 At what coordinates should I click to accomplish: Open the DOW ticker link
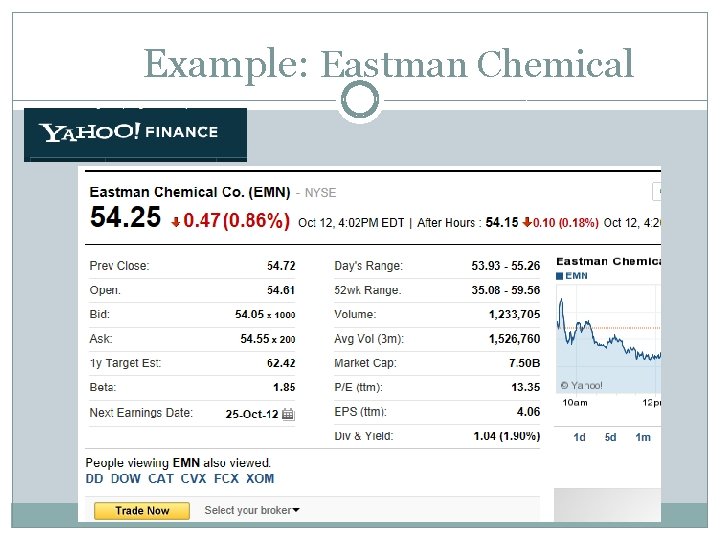coord(125,478)
